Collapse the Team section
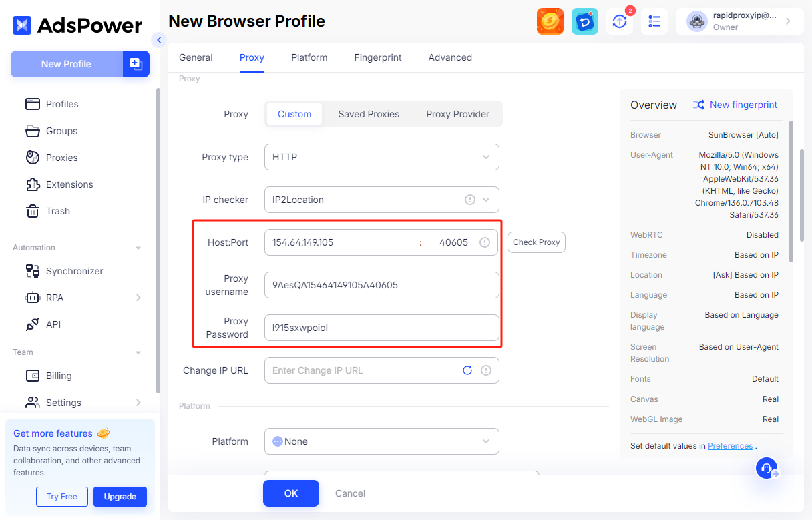 click(138, 352)
